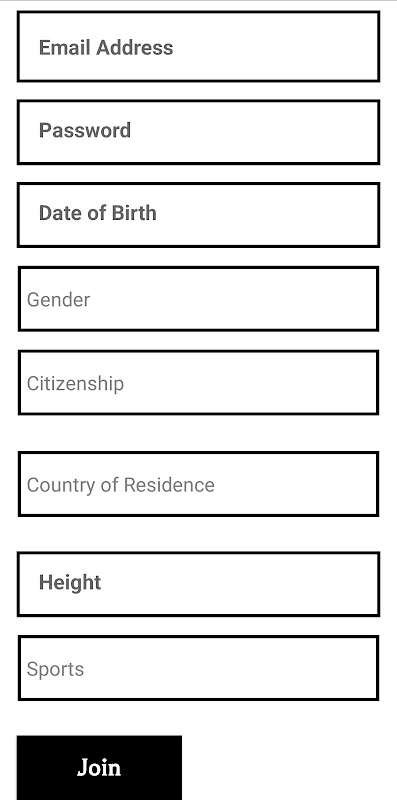Screen dimensions: 397x800
Task: Expand the Citizenship selector
Action: pos(198,383)
